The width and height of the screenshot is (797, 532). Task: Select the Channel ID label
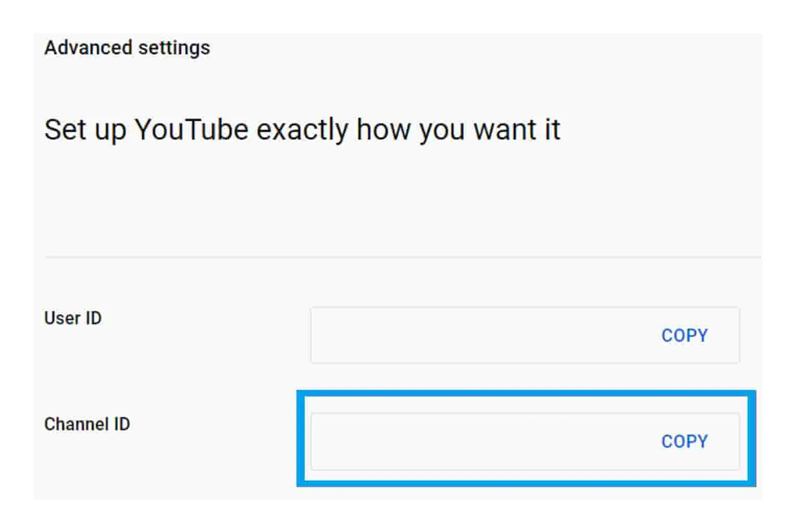point(87,424)
